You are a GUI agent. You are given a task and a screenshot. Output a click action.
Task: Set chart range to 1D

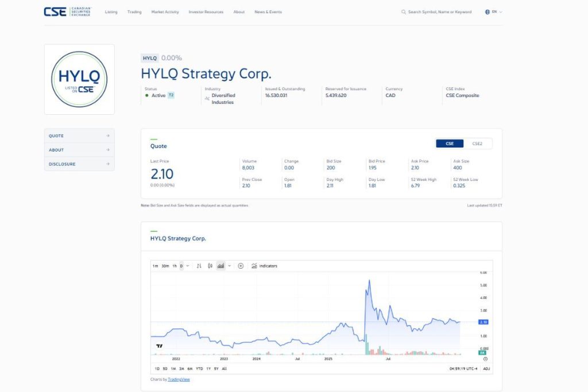pos(157,369)
